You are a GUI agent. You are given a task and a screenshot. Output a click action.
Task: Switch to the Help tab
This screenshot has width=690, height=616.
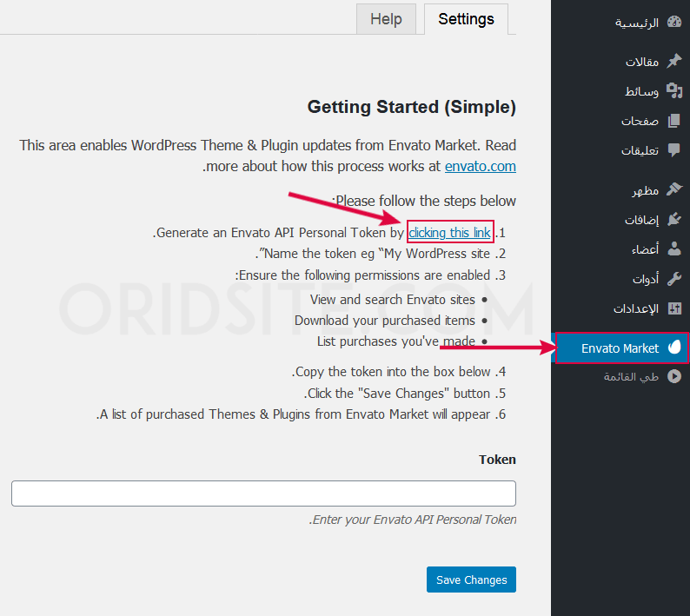[x=386, y=19]
